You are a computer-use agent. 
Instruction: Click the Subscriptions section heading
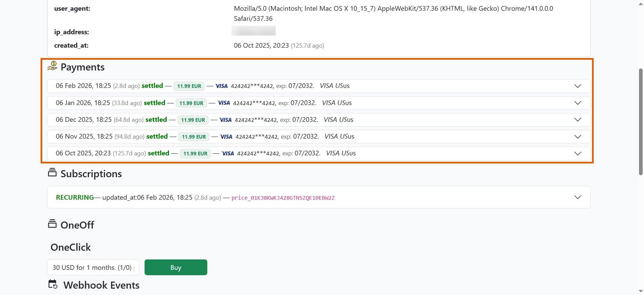[91, 174]
